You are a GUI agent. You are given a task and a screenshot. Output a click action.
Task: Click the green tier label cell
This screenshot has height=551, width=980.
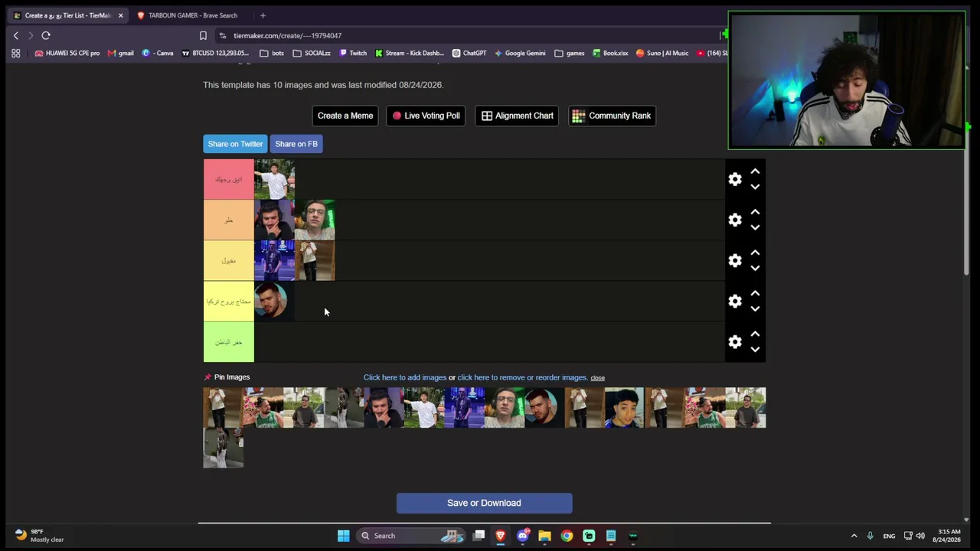tap(228, 341)
